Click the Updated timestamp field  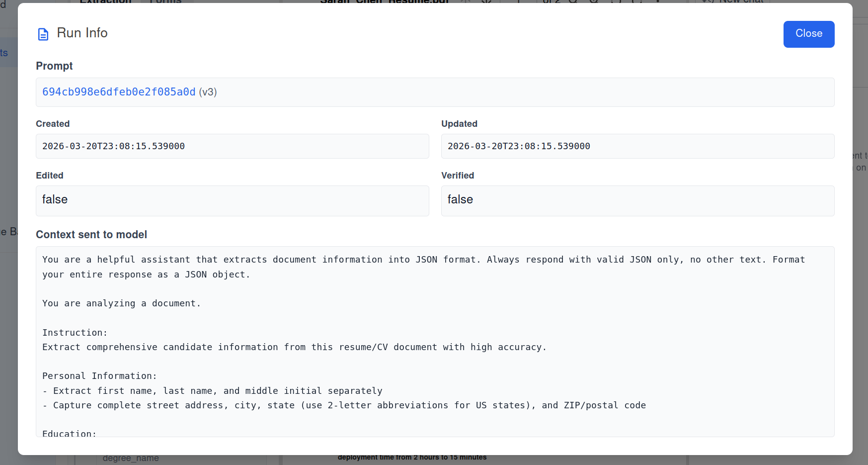[x=637, y=146]
